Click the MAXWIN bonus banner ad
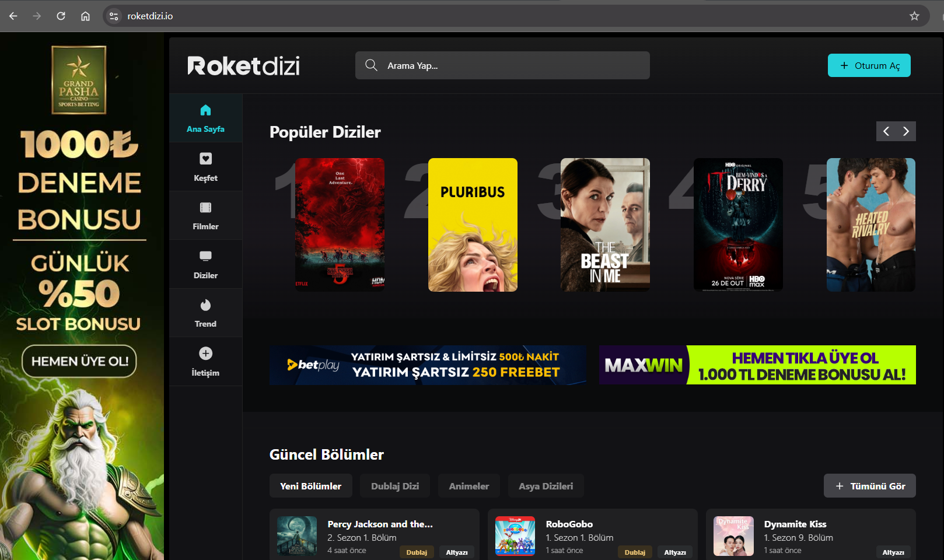 [x=757, y=365]
